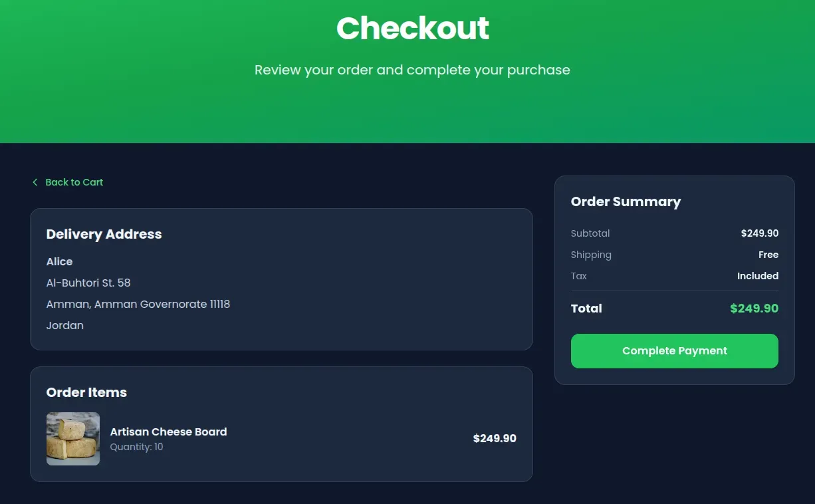Click the Quantity: 10 label

tap(137, 447)
